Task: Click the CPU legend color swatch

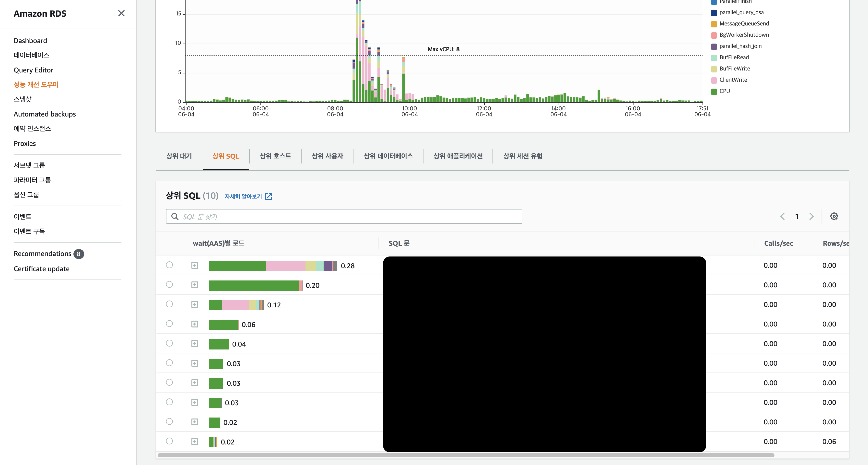Action: [x=714, y=91]
